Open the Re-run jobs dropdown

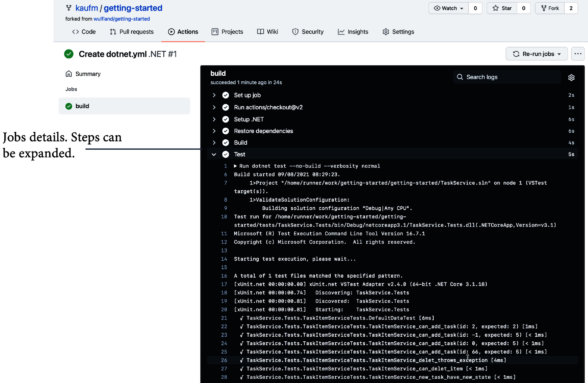pyautogui.click(x=536, y=54)
